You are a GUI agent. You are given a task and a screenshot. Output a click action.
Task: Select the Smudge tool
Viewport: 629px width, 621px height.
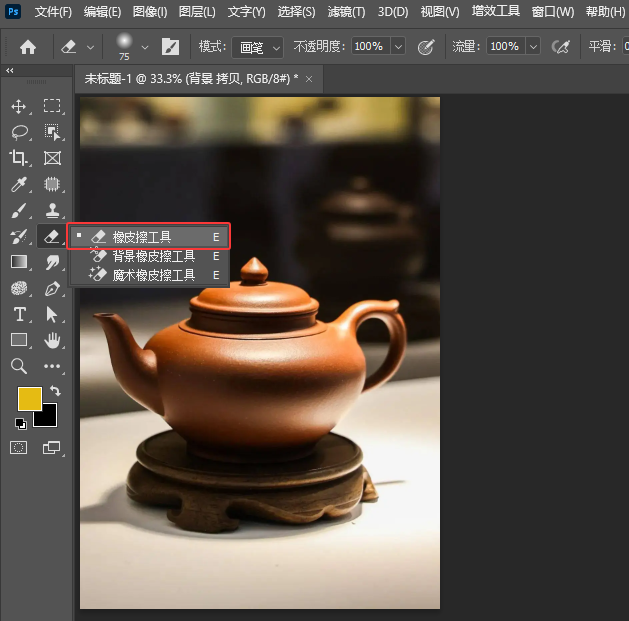click(52, 262)
